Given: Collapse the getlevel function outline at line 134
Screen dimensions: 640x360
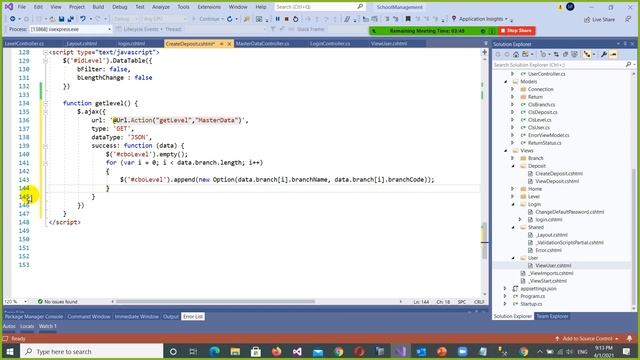Looking at the screenshot, I should point(45,103).
